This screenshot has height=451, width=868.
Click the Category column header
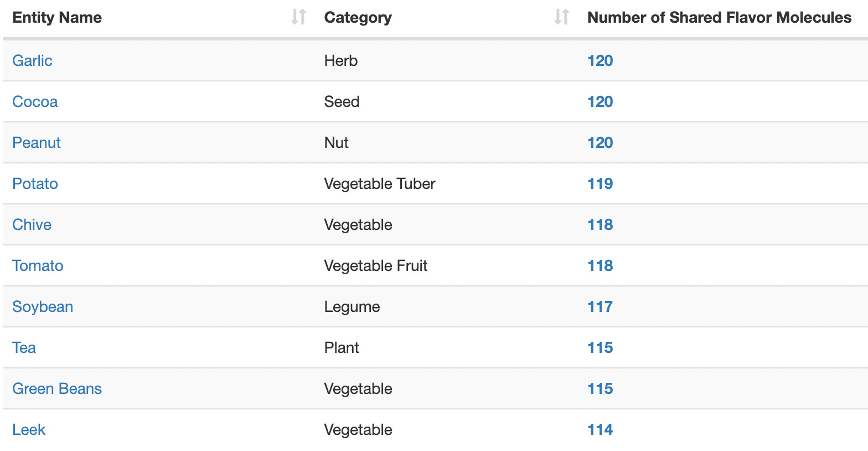point(358,17)
